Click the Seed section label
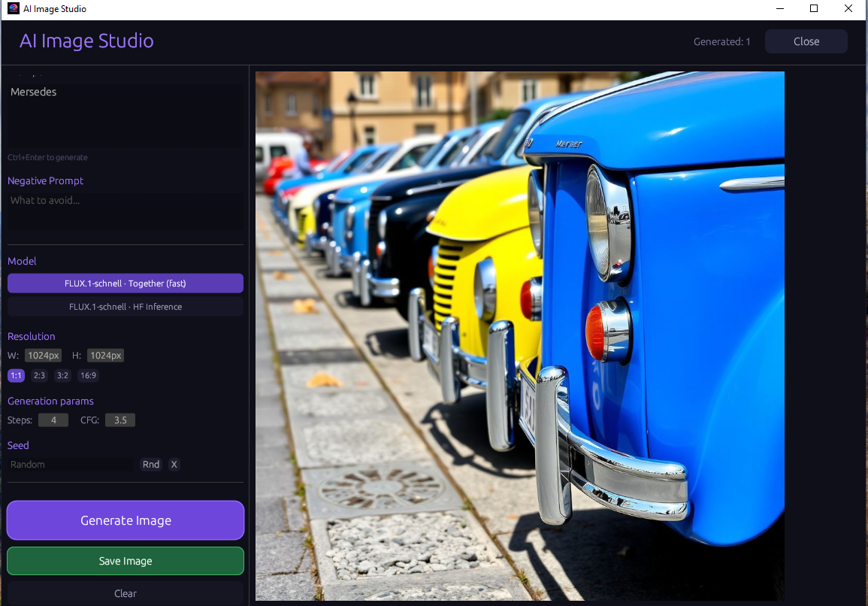Viewport: 868px width, 606px height. [x=18, y=445]
